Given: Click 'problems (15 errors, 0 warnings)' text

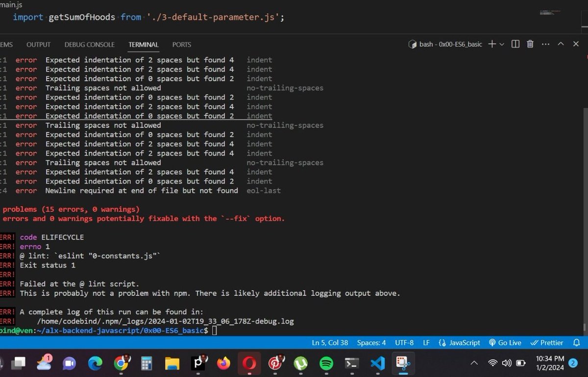Looking at the screenshot, I should [71, 209].
